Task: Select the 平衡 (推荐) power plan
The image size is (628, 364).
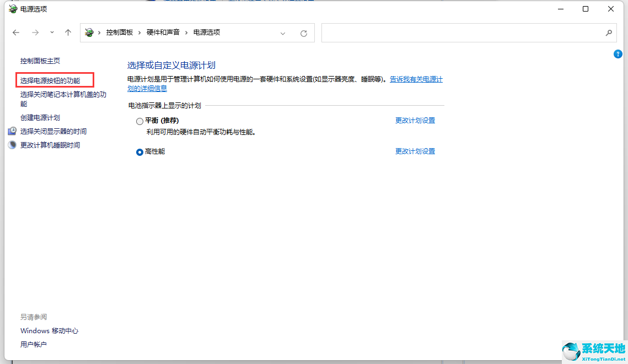Action: [139, 121]
